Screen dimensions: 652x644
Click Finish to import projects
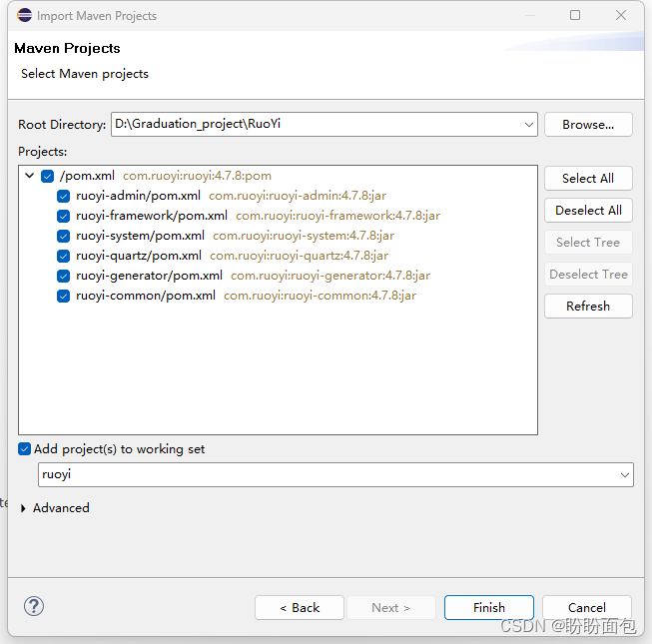[x=489, y=608]
